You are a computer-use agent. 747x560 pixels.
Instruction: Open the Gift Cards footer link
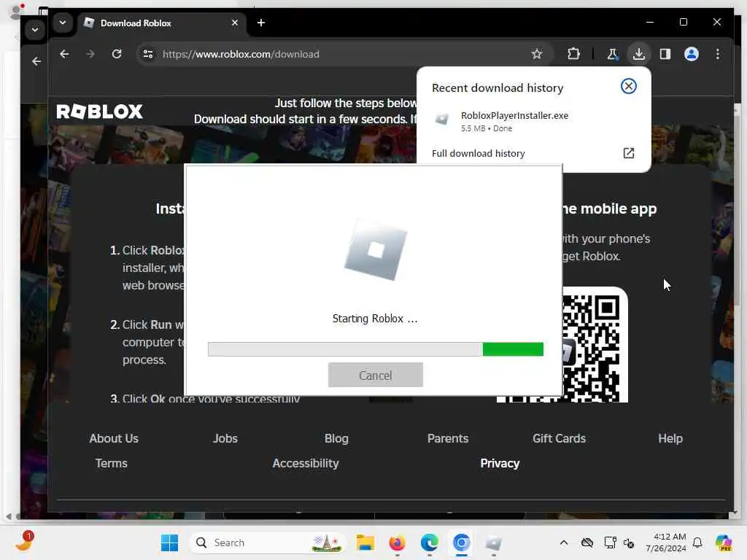click(x=560, y=438)
